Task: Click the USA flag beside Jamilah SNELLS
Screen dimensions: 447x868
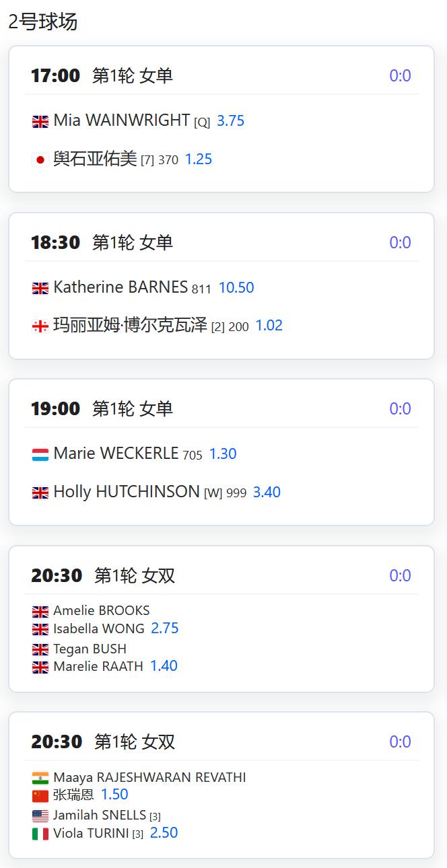Action: click(x=40, y=816)
